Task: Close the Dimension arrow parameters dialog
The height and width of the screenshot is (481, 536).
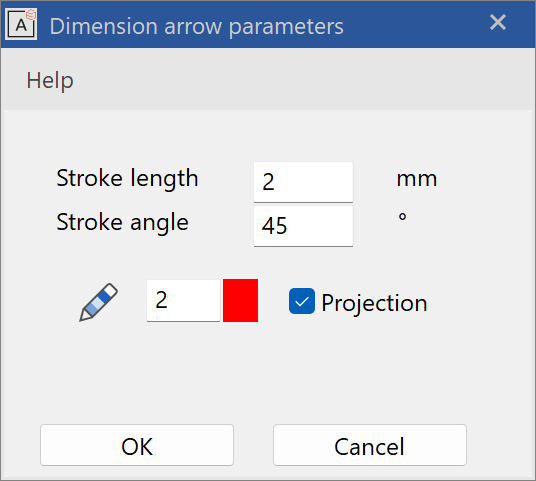Action: 498,23
